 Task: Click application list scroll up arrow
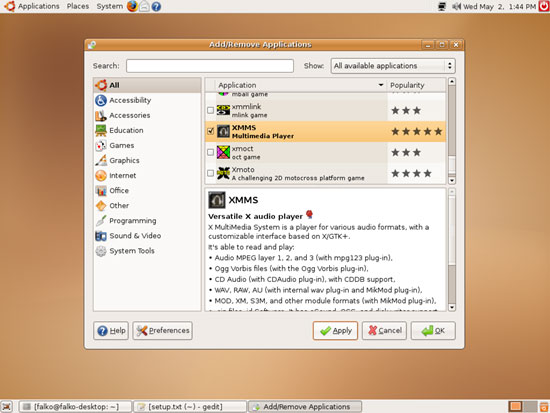click(452, 81)
